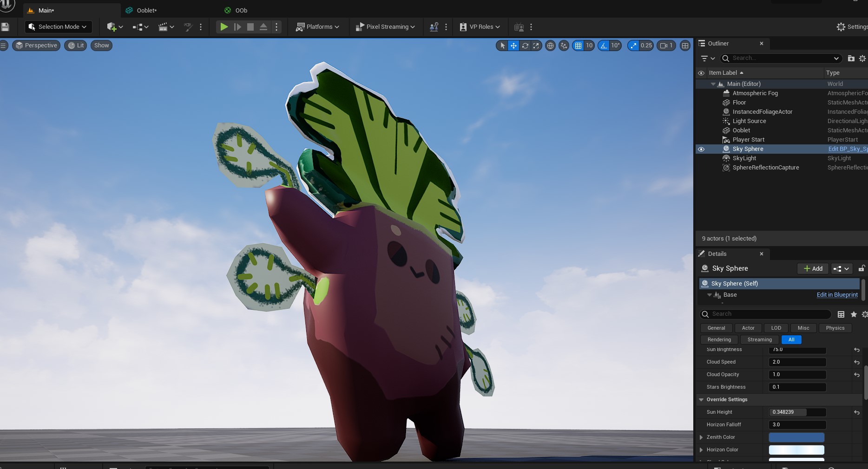868x469 pixels.
Task: Click the save level floppy icon
Action: click(5, 27)
